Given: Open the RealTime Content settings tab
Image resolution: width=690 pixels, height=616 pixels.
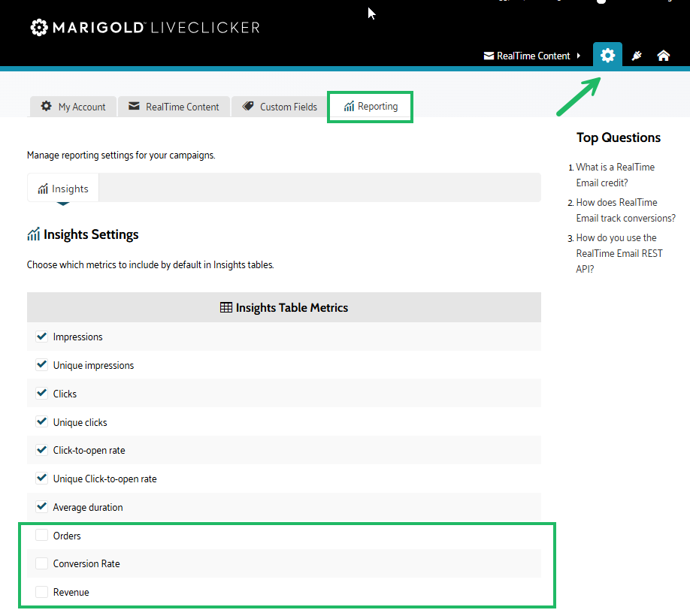Looking at the screenshot, I should tap(174, 107).
